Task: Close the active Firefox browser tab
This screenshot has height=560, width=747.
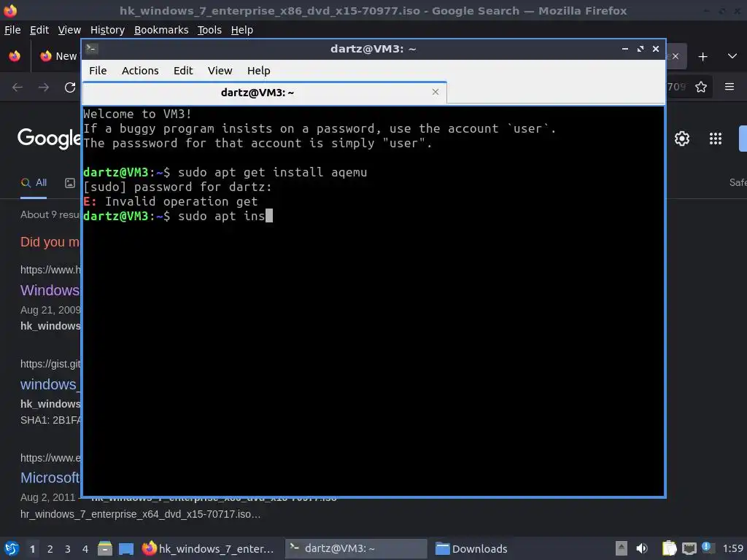Action: point(675,56)
